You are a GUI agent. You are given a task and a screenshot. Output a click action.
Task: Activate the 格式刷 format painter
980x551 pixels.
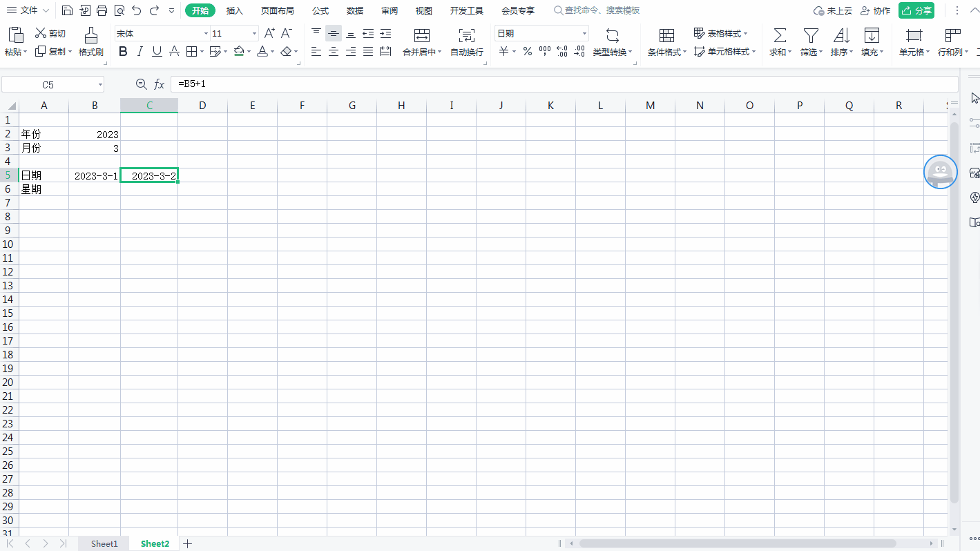(90, 41)
